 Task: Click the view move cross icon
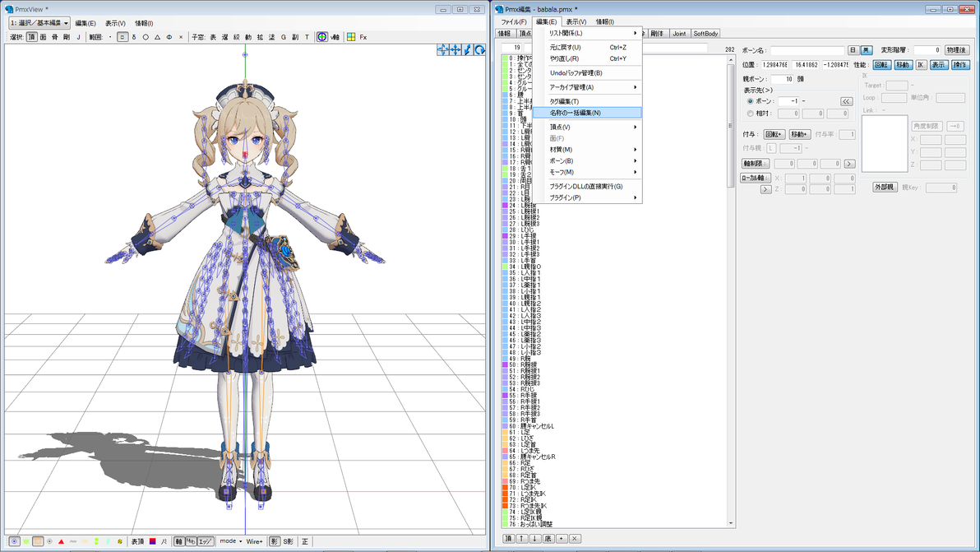[x=455, y=50]
